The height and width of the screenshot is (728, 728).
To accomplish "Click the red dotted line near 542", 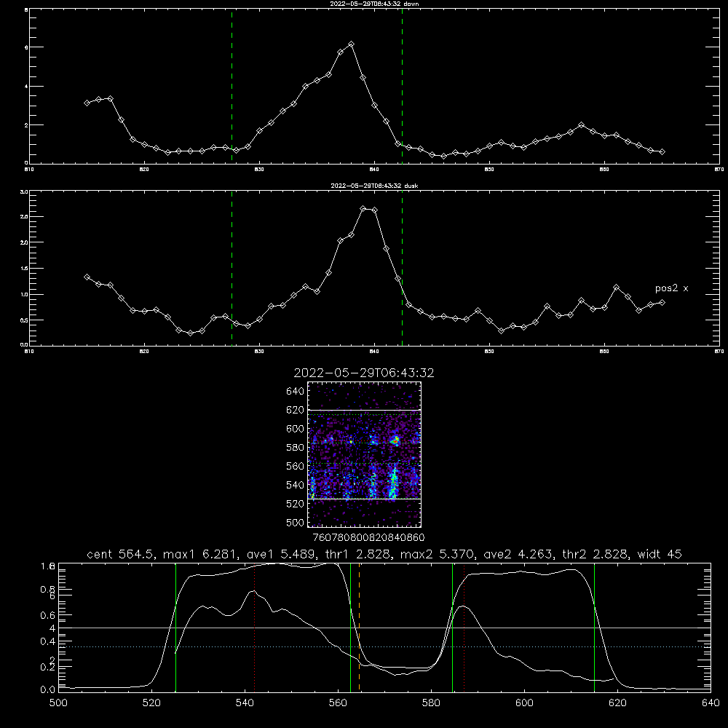I will [254, 627].
